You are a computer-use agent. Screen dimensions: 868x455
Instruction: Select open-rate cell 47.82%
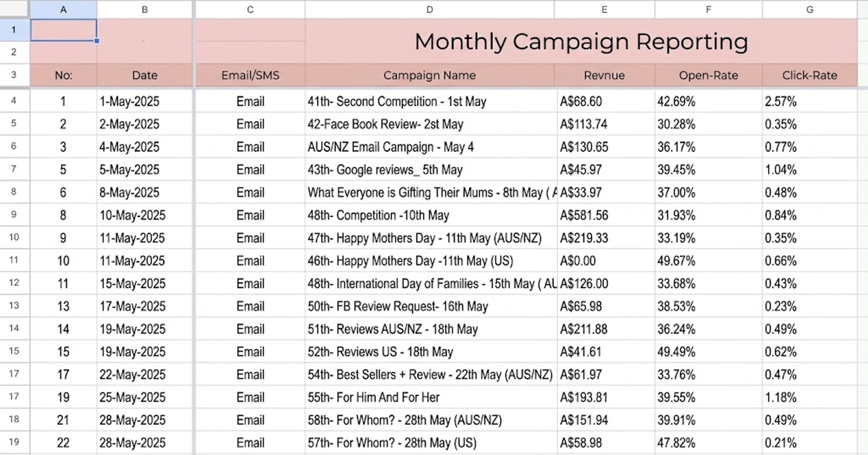pos(708,443)
